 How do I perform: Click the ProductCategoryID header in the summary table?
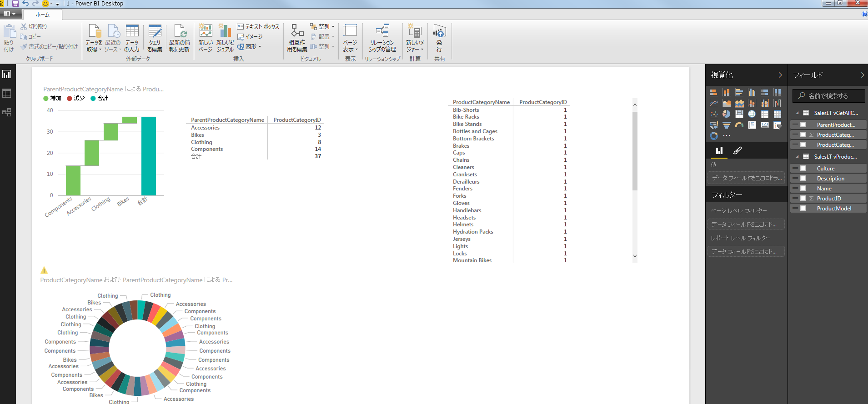[297, 120]
